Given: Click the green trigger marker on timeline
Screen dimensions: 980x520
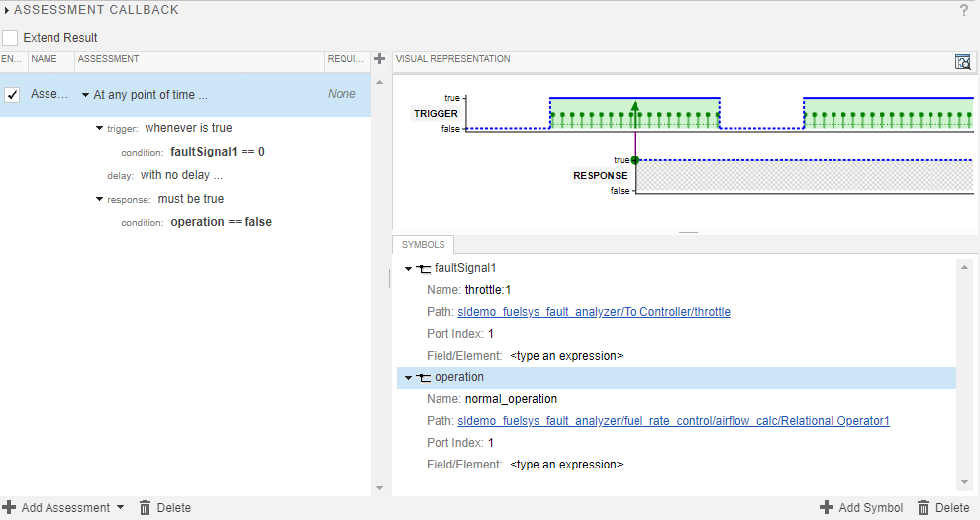Looking at the screenshot, I should click(x=635, y=107).
